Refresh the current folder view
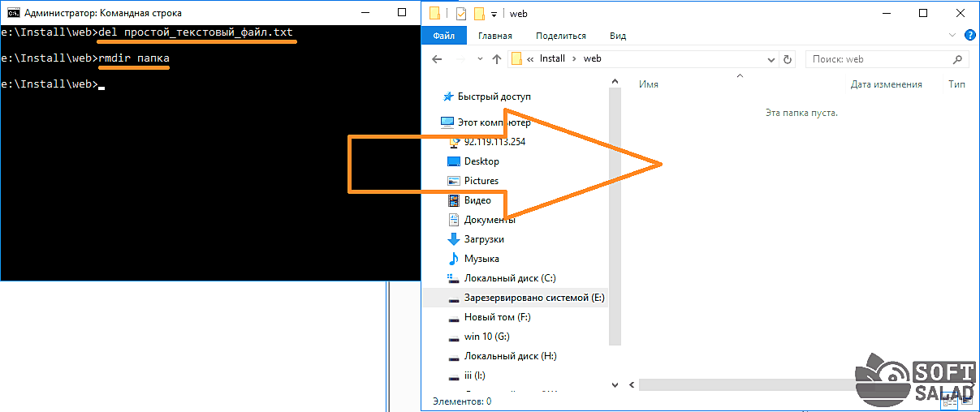 pyautogui.click(x=787, y=59)
